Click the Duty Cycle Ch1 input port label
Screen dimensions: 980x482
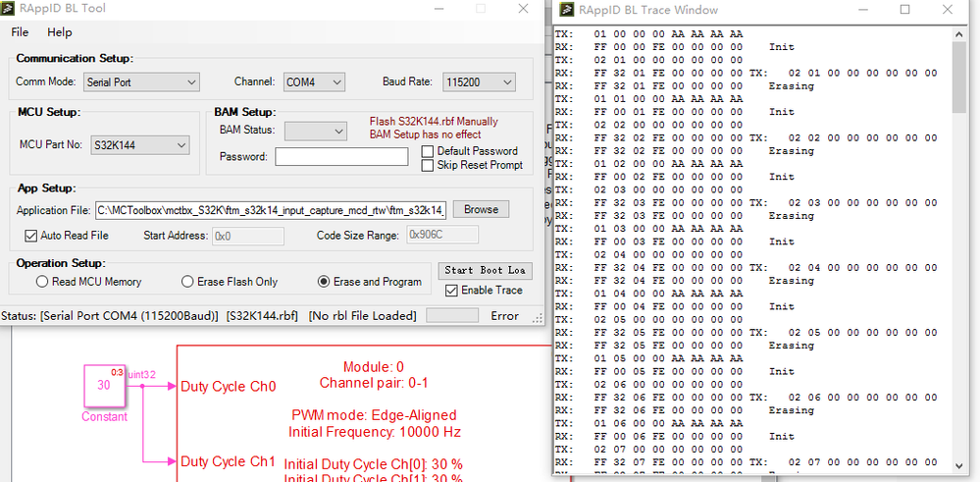pos(229,461)
